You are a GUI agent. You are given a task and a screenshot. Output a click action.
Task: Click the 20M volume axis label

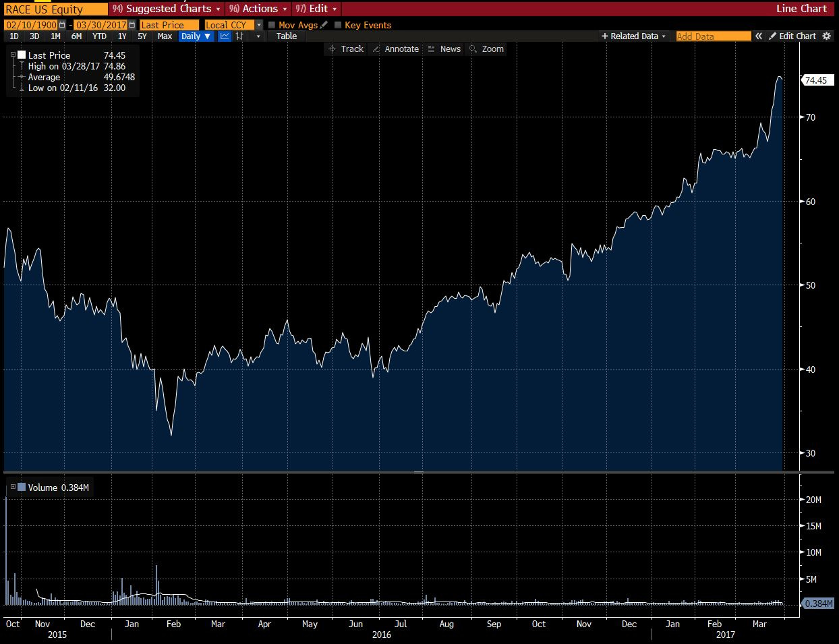click(x=813, y=500)
